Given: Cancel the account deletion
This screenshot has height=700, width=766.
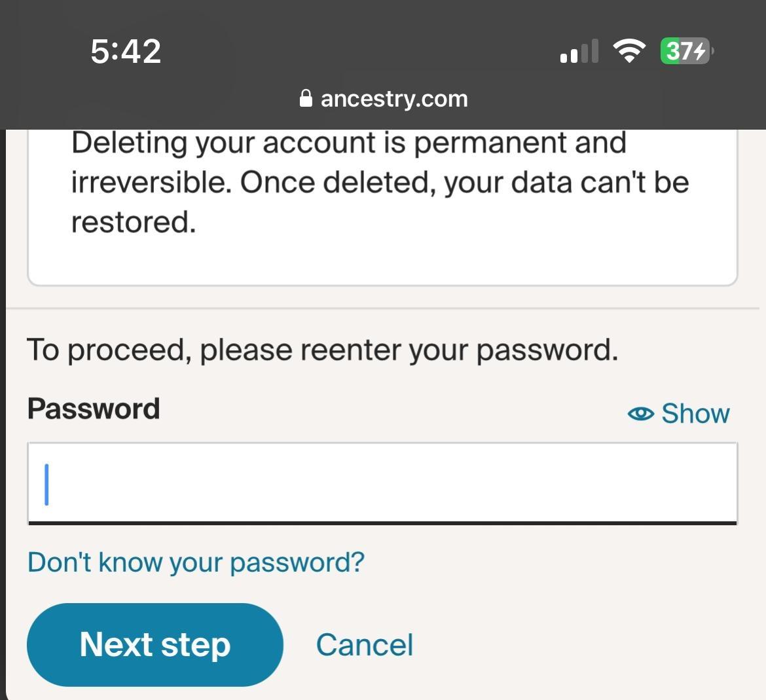Looking at the screenshot, I should [x=364, y=645].
